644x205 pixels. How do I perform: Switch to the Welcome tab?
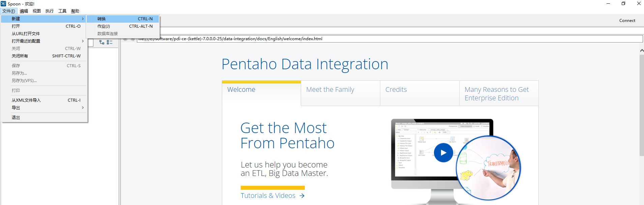[x=261, y=93]
